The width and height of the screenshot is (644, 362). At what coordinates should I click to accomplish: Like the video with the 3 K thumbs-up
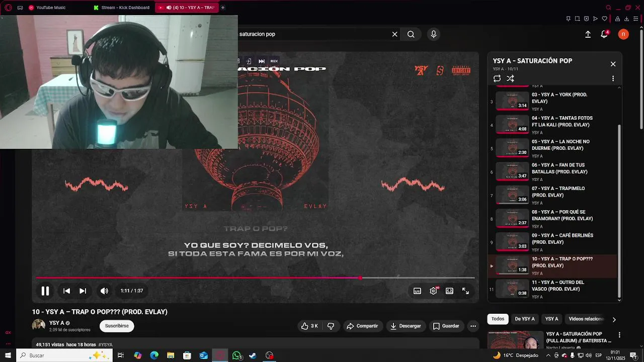coord(309,326)
